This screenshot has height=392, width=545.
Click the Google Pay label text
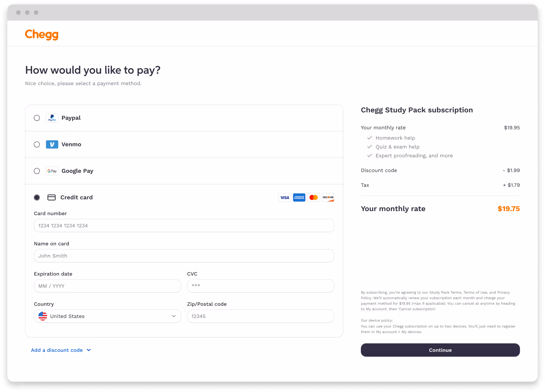coord(77,171)
